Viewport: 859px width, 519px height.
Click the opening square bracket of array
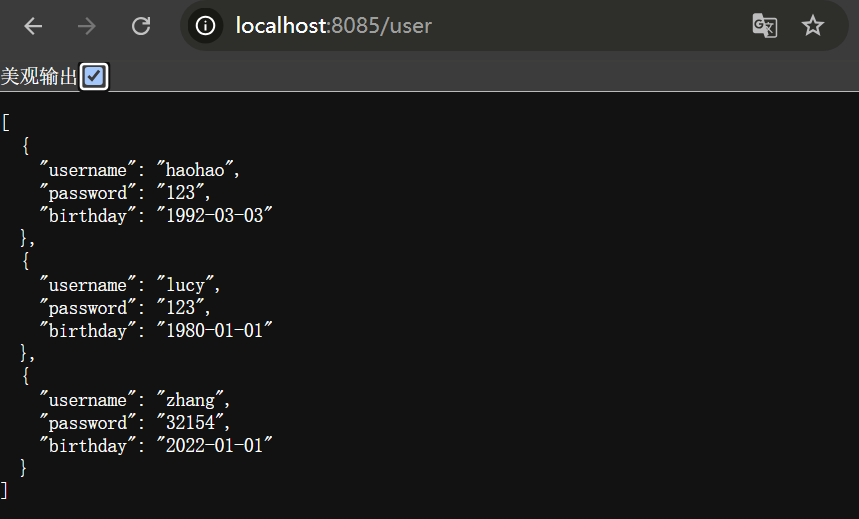5,123
